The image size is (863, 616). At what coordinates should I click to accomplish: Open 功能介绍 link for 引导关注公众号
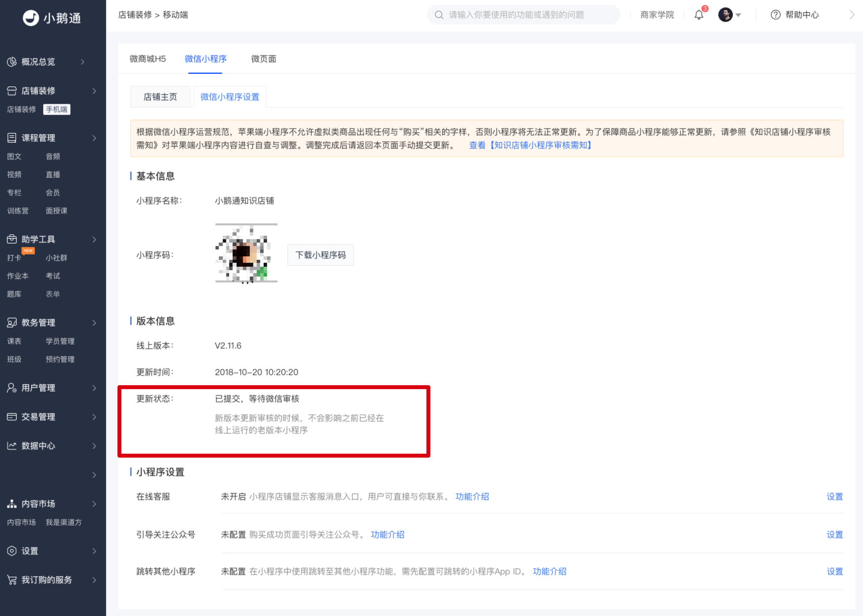tap(388, 534)
